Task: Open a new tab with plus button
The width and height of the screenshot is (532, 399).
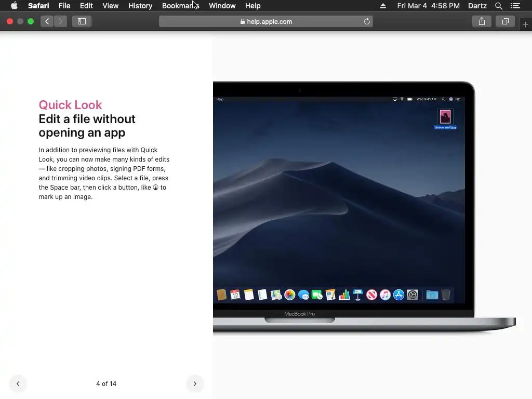Action: [x=525, y=25]
